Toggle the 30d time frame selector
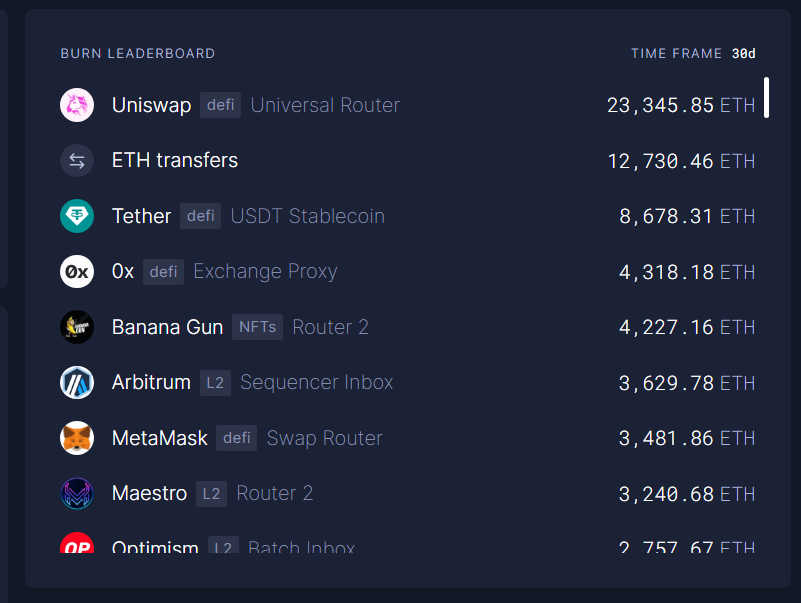The width and height of the screenshot is (801, 603). click(743, 53)
